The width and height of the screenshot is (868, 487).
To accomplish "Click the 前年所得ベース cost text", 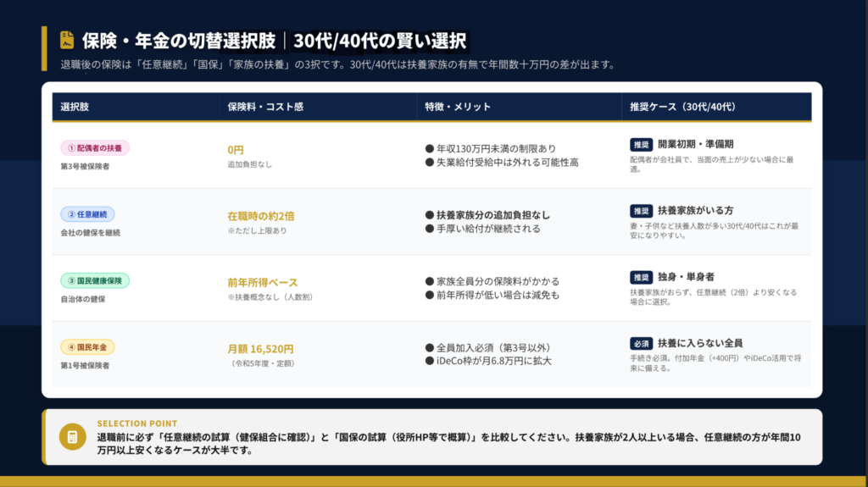I will click(262, 282).
